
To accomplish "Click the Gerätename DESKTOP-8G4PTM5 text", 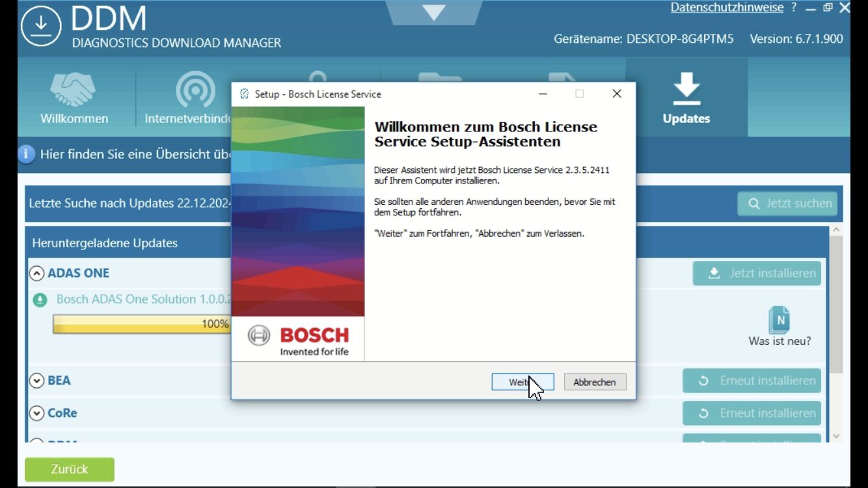I will click(x=644, y=39).
